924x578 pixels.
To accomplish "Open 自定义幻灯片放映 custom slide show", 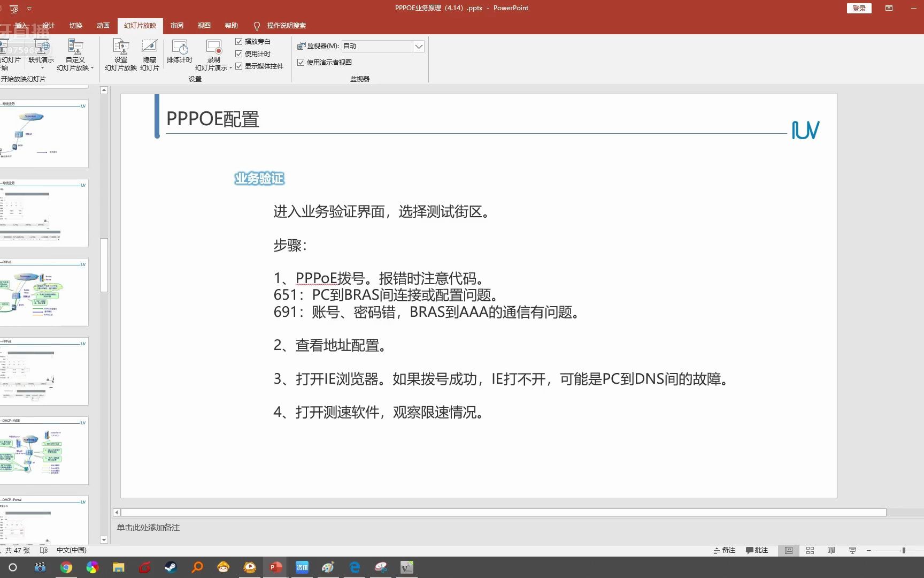I will [75, 55].
